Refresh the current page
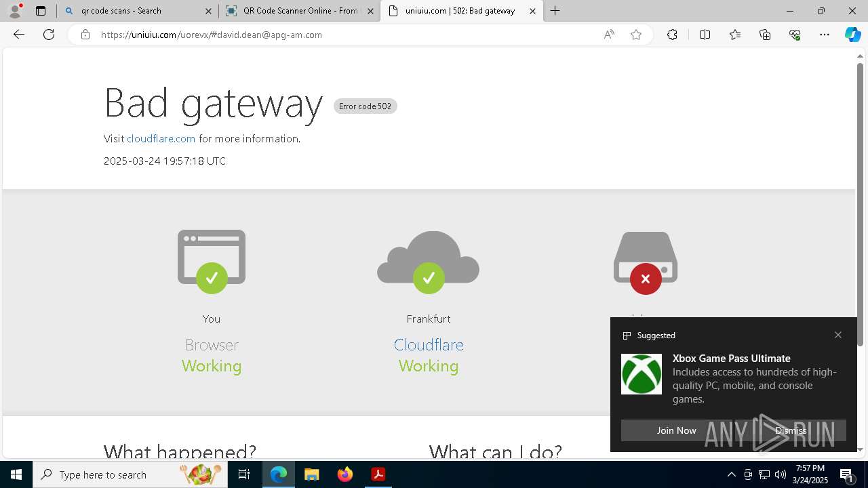The image size is (868, 488). pyautogui.click(x=49, y=35)
